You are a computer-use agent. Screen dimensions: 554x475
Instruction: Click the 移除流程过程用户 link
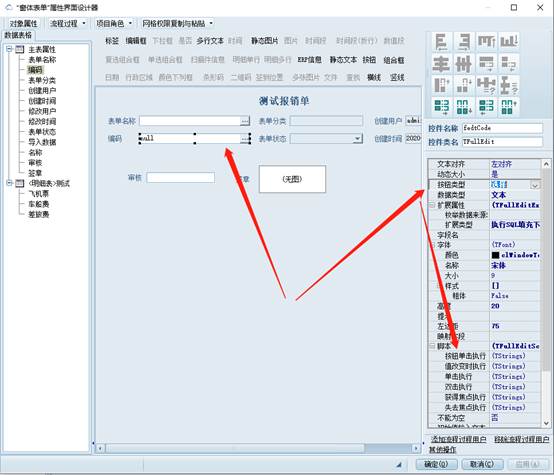521,439
